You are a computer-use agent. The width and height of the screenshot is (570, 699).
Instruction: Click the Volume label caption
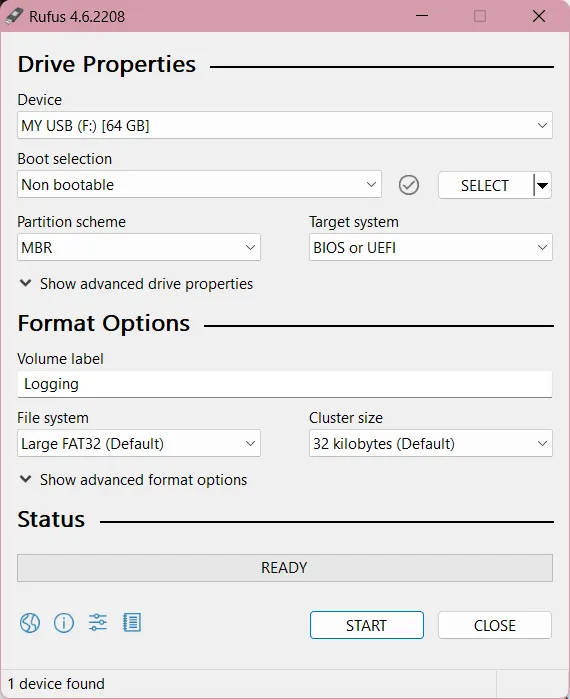[60, 359]
